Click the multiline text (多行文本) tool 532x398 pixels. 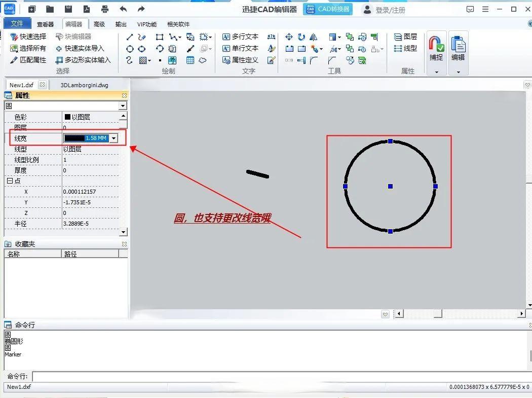click(241, 37)
